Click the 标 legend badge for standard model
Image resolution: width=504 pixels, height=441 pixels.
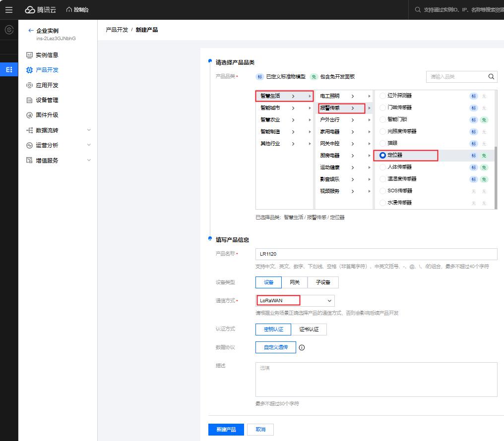[260, 77]
